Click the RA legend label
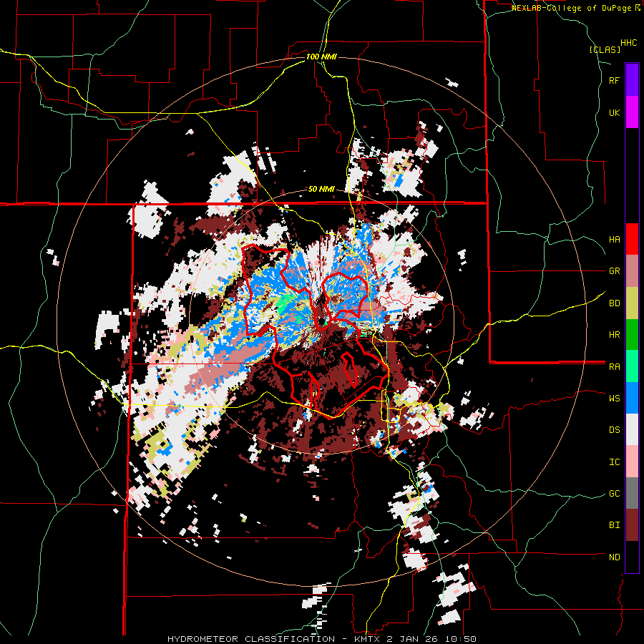This screenshot has height=644, width=644. (614, 367)
